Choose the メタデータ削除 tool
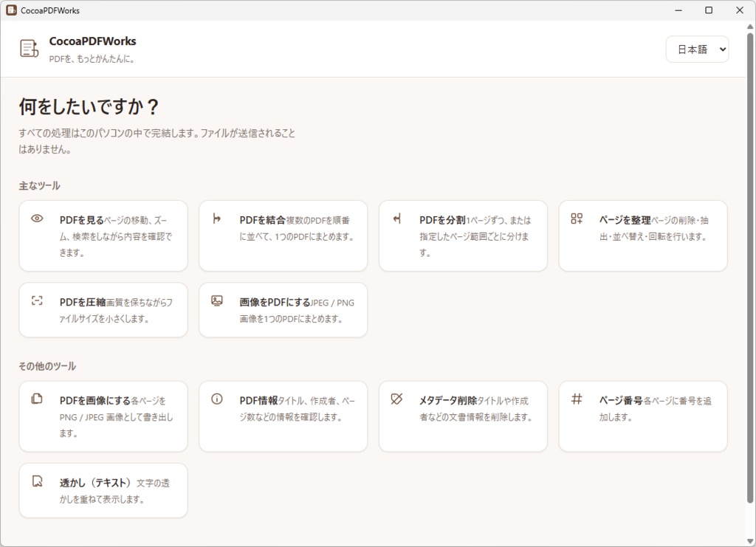Viewport: 756px width, 547px height. click(x=463, y=416)
